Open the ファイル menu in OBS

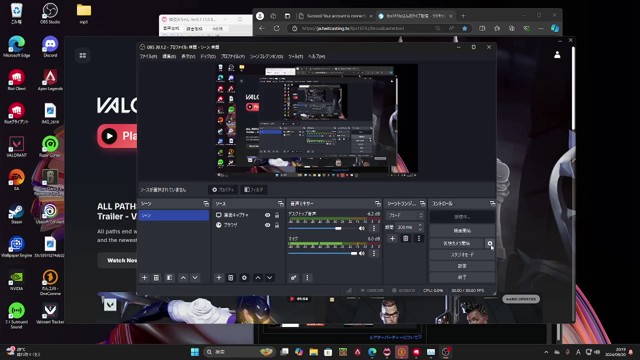point(148,56)
